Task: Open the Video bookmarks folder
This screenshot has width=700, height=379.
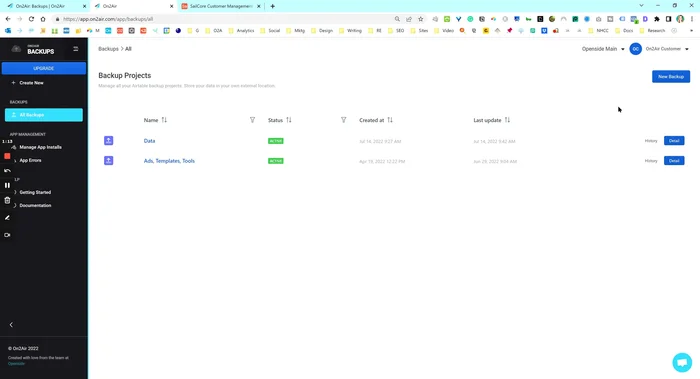Action: click(444, 31)
